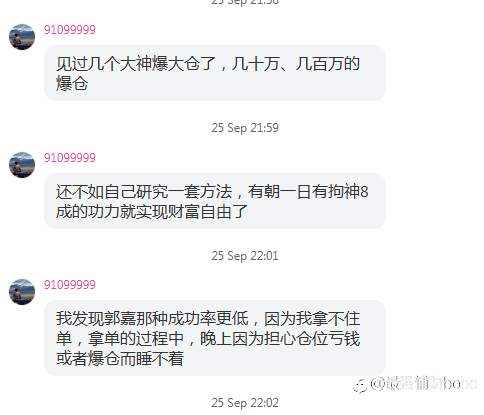Click the bubble starting 我发现郭嘉那种成功率更低
The image size is (484, 415).
point(215,338)
